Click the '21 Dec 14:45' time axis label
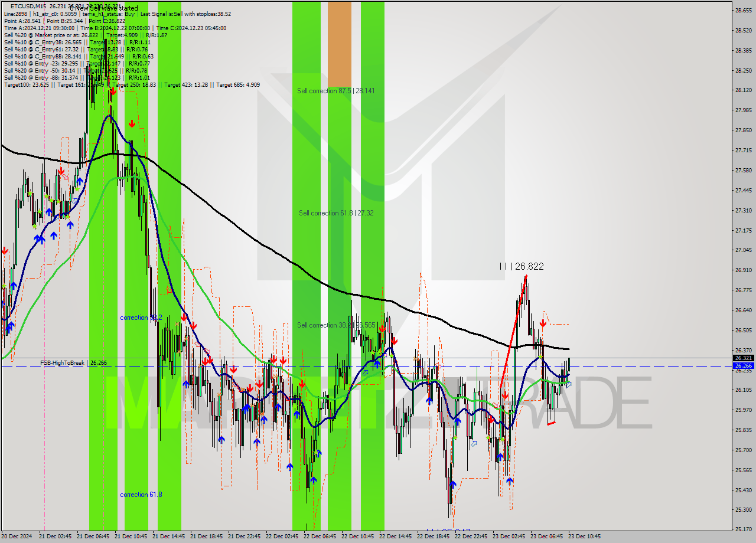This screenshot has width=756, height=543. [169, 537]
